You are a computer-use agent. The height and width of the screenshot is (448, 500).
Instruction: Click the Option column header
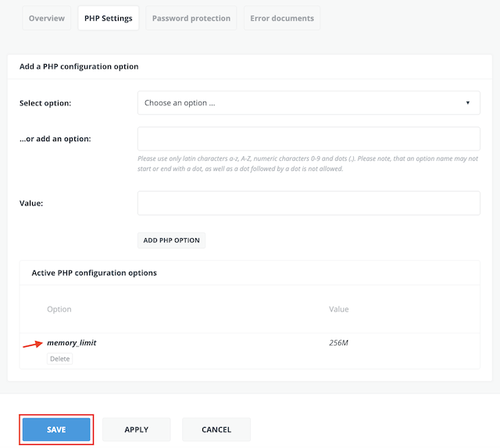(x=59, y=309)
